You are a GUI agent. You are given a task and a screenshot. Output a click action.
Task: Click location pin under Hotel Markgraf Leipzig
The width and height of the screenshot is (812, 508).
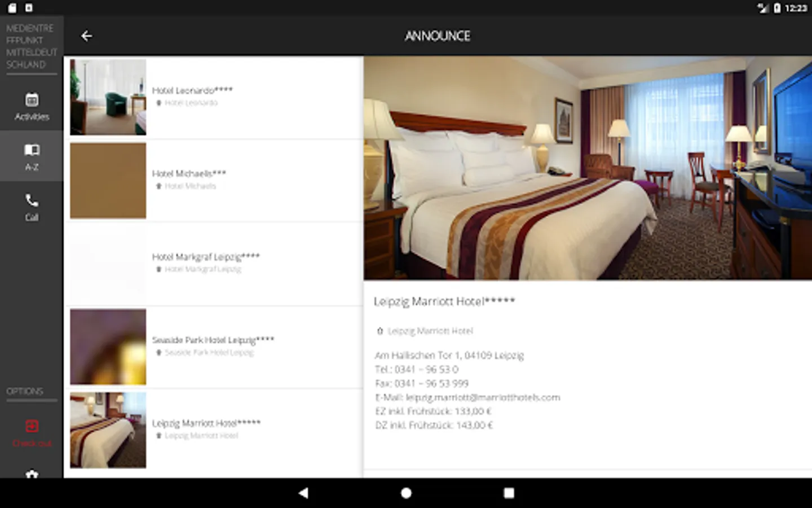(159, 269)
